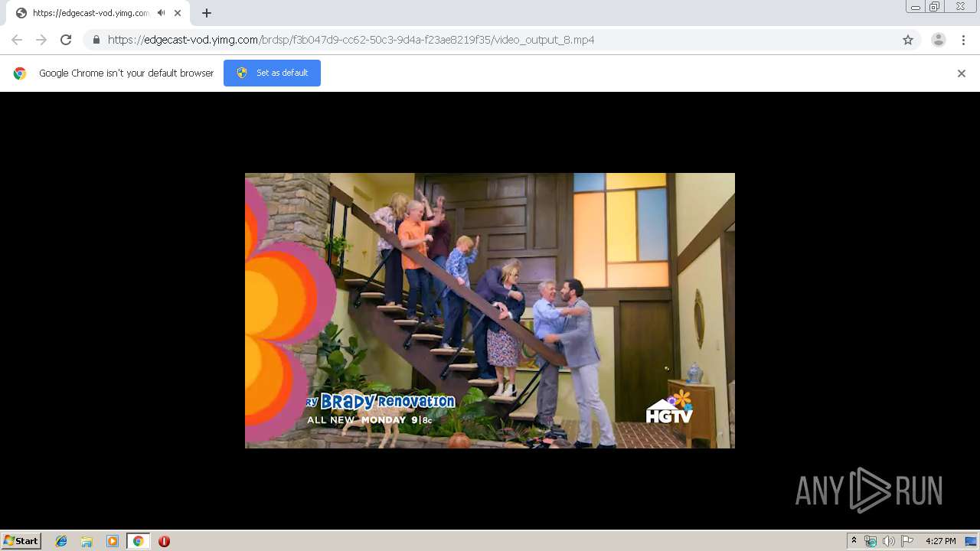Open Chrome's three-dot menu

coord(963,40)
